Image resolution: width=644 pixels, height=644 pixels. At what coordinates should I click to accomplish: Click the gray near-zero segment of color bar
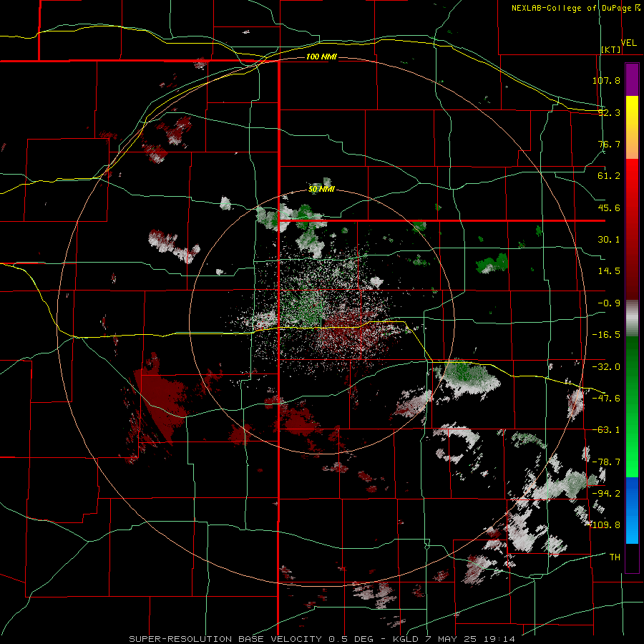632,318
